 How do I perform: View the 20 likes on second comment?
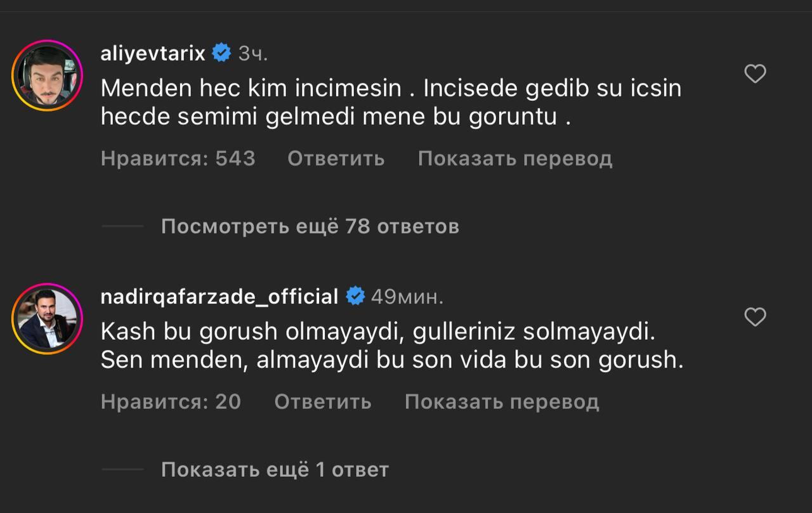[171, 401]
